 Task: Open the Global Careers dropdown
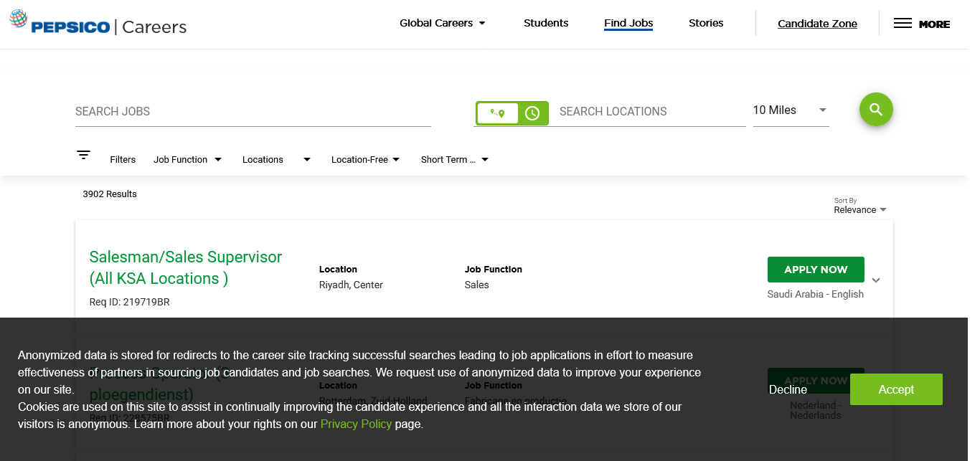[x=442, y=23]
